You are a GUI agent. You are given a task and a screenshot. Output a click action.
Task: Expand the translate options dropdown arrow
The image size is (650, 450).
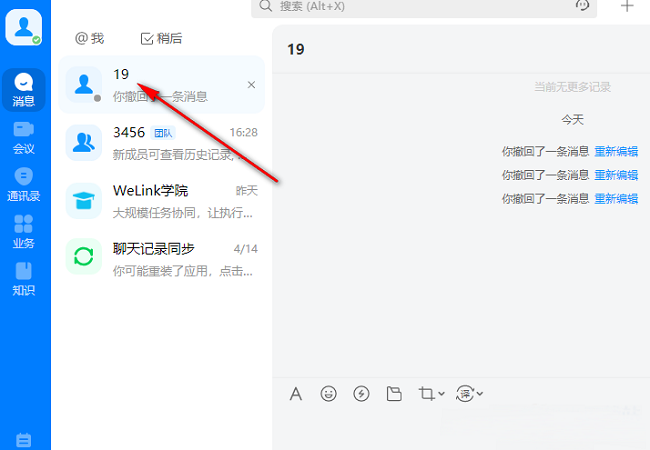click(x=480, y=394)
